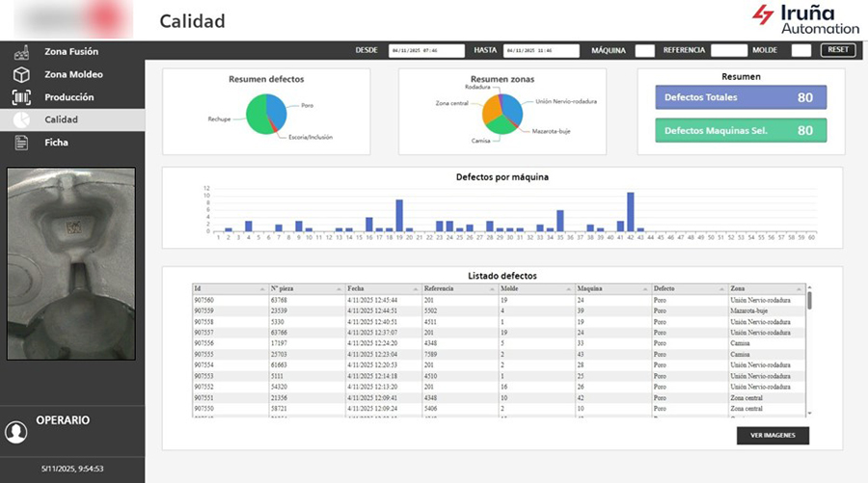Focus the REFERENCIA filter field
Image resolution: width=868 pixels, height=483 pixels.
pyautogui.click(x=728, y=50)
